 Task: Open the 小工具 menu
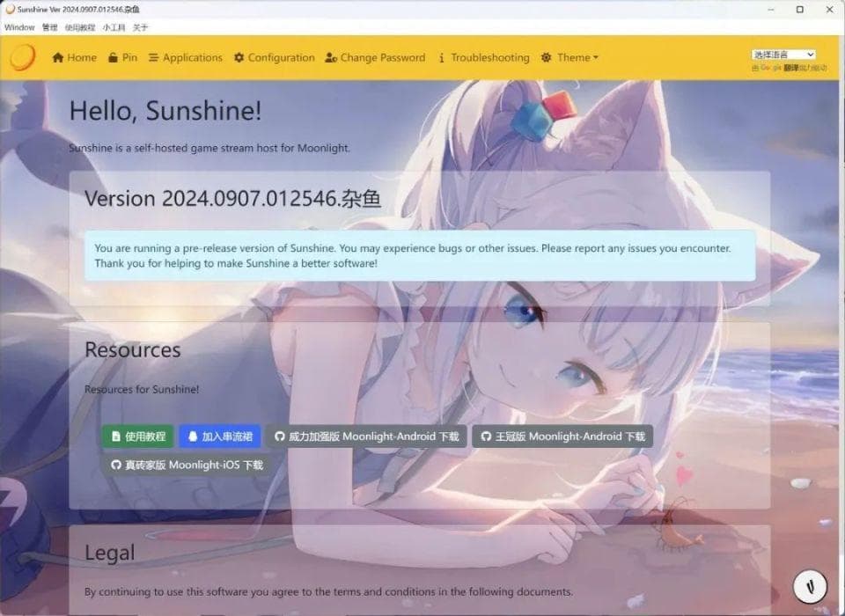click(x=114, y=27)
